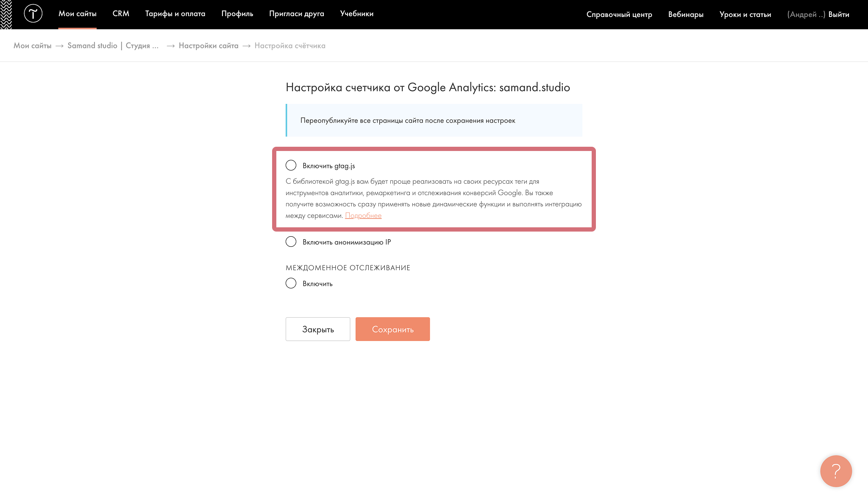Click the Tilda logo icon
The image size is (868, 503).
point(33,14)
